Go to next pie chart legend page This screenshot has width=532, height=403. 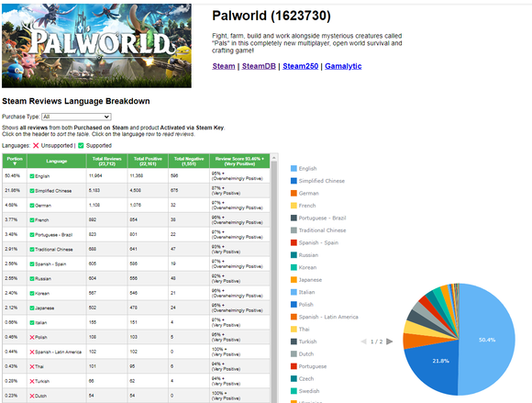390,341
